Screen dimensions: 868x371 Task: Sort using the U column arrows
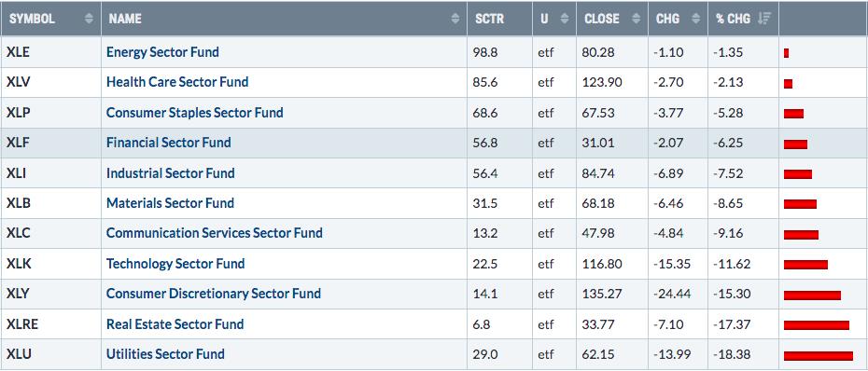(x=565, y=19)
